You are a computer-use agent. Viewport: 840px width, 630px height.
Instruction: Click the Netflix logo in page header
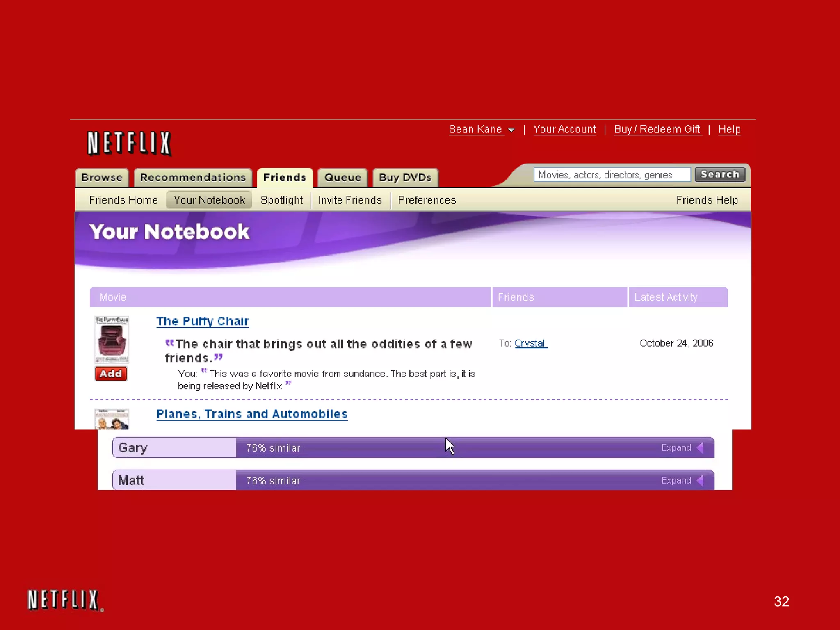click(x=129, y=143)
